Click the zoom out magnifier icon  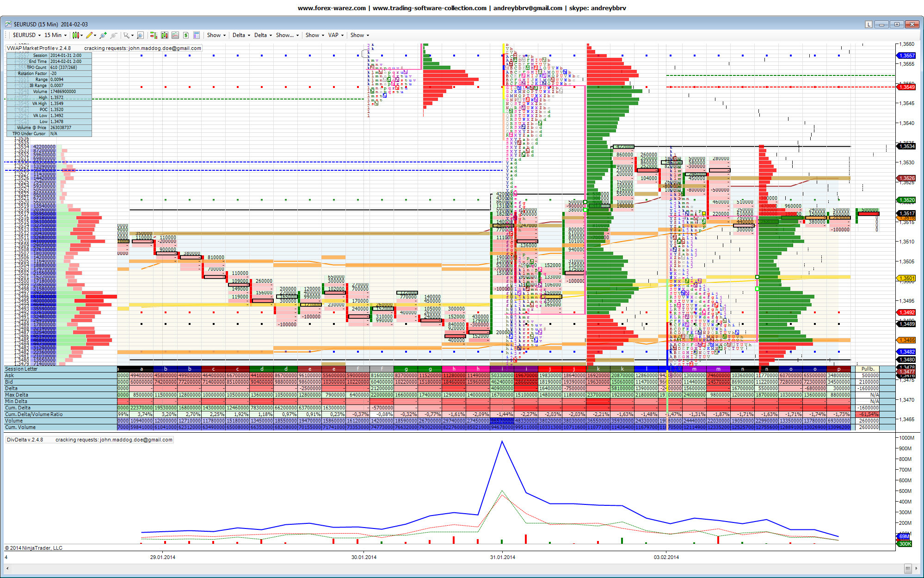pos(114,35)
